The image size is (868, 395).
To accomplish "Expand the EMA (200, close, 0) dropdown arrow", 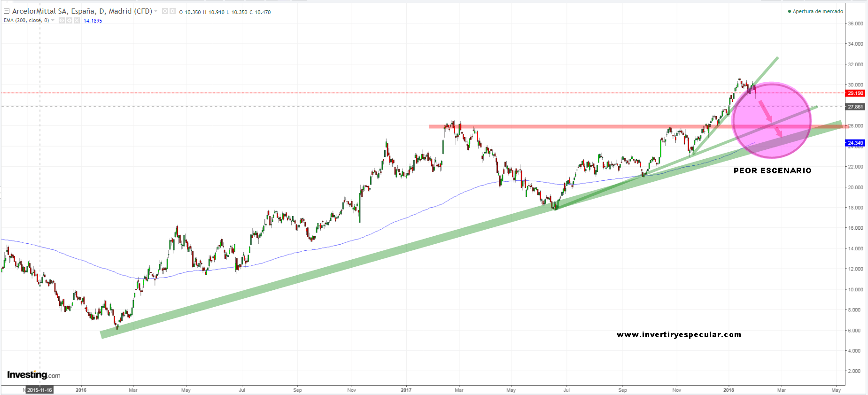I will (53, 20).
